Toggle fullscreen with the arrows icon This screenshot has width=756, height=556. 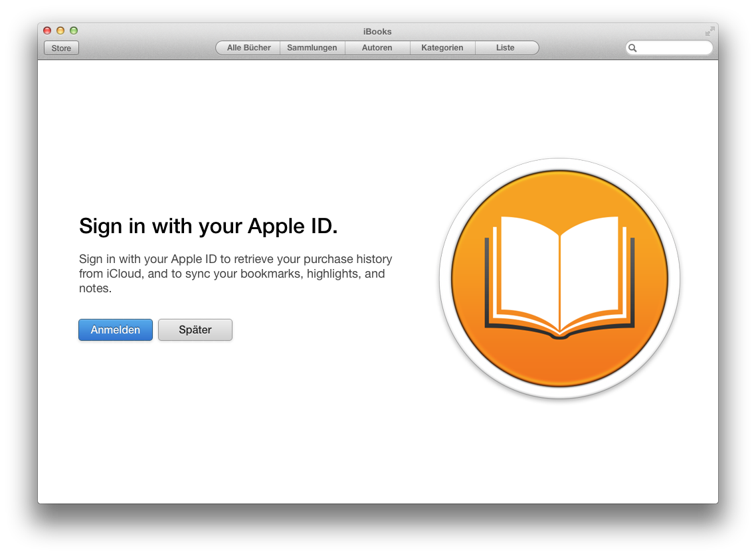[709, 31]
